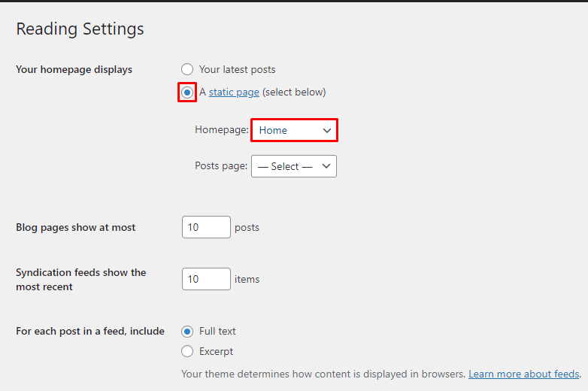
Task: Click the 'Homepage:' label
Action: click(x=222, y=130)
